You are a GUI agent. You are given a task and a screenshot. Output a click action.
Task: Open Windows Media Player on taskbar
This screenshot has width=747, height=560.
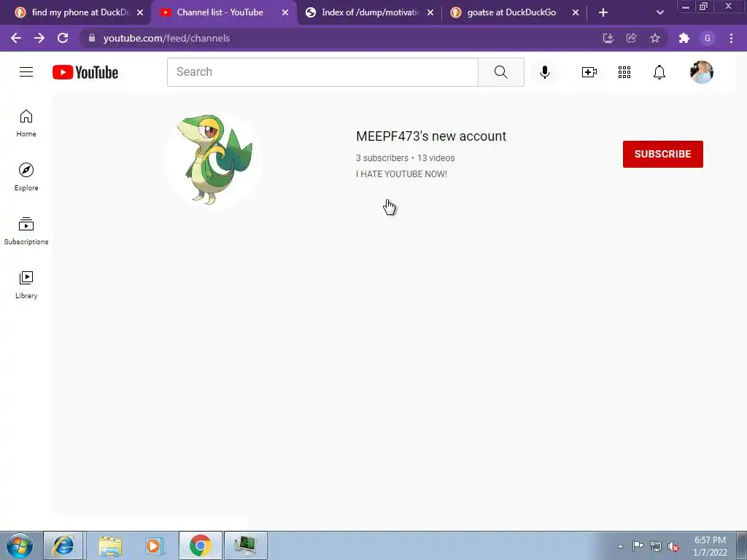coord(153,545)
